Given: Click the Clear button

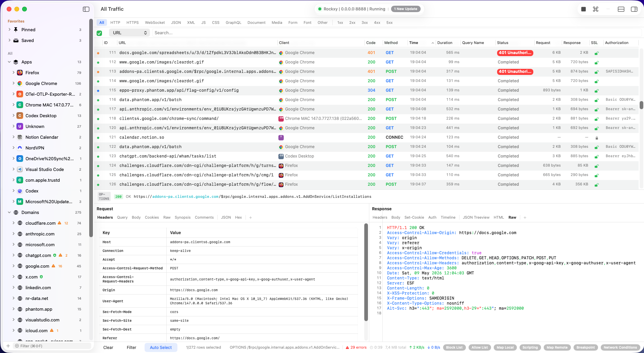Looking at the screenshot, I should pos(108,348).
